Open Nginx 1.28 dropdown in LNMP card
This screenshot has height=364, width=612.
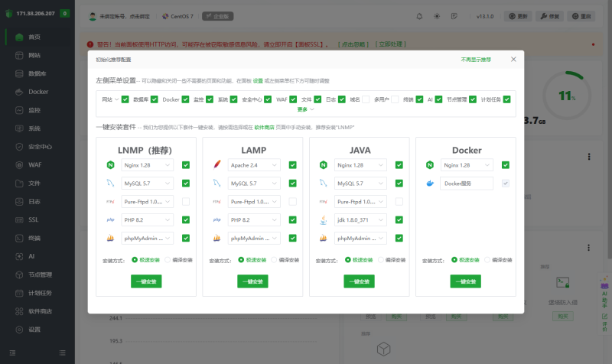point(147,165)
